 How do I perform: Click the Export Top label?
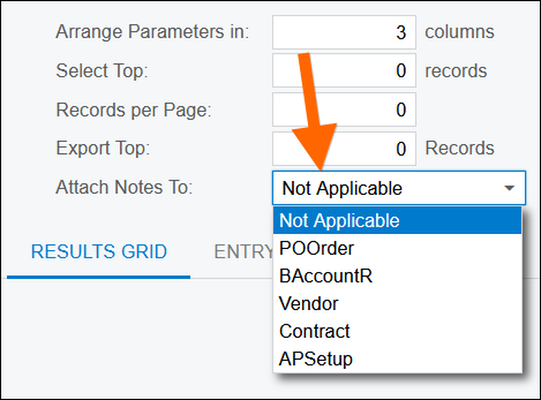coord(103,148)
